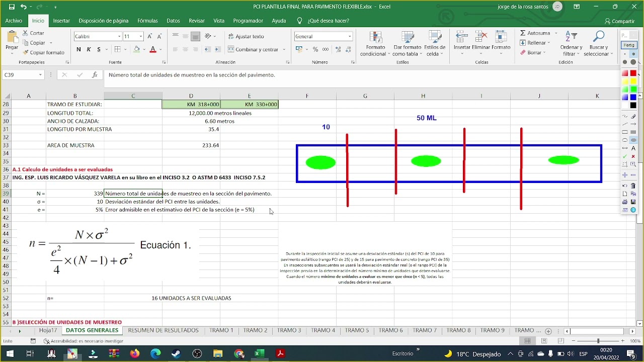Click undo arrow in annotation toolbar
The height and width of the screenshot is (362, 644).
[625, 186]
